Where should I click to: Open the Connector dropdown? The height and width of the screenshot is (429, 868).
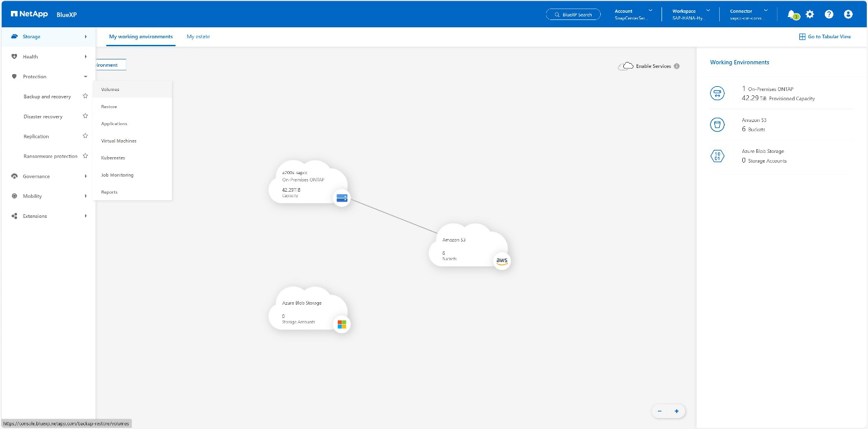click(749, 14)
